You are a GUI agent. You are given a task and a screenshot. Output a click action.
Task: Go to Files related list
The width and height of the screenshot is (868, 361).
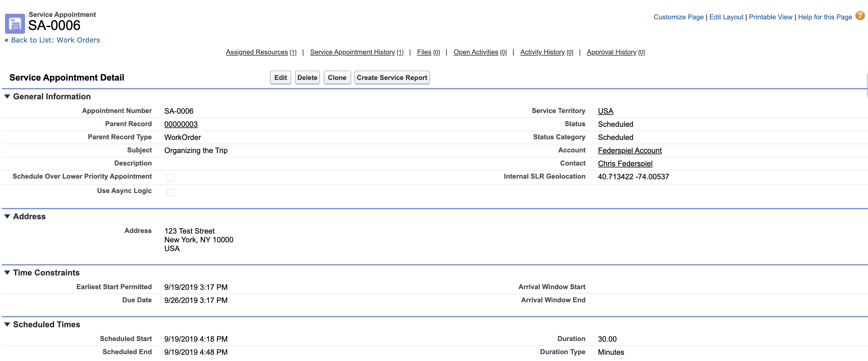click(424, 52)
